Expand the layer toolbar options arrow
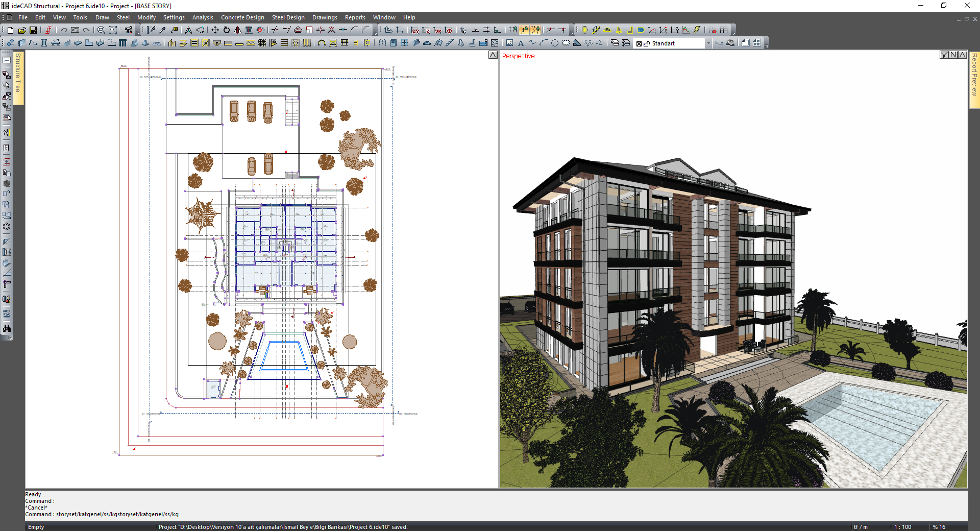 (x=767, y=46)
